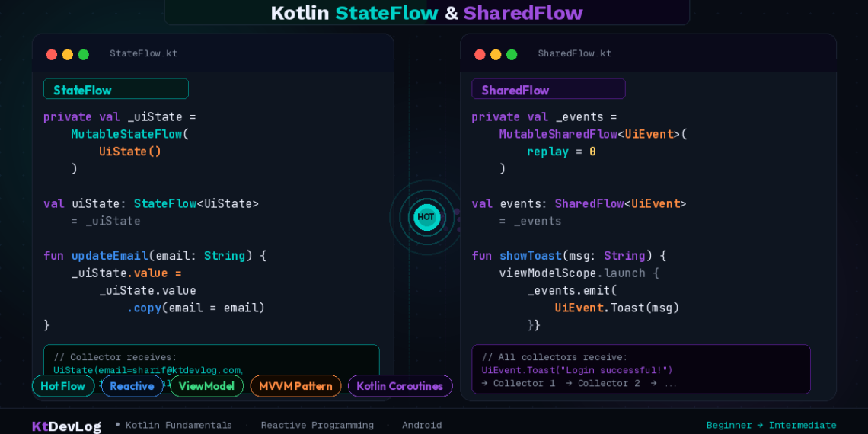Viewport: 868px width, 434px height.
Task: Click the green dot in StateFlow.kt window
Action: (x=84, y=54)
